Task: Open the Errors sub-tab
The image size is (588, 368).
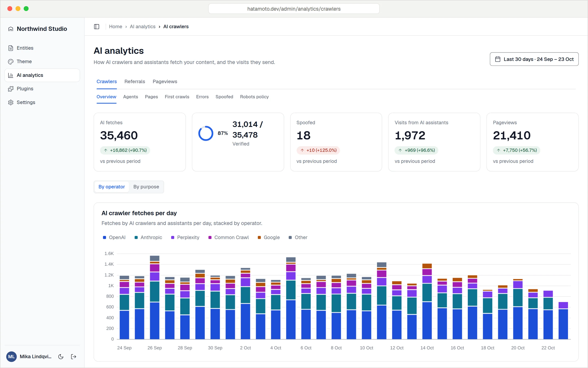Action: tap(202, 97)
